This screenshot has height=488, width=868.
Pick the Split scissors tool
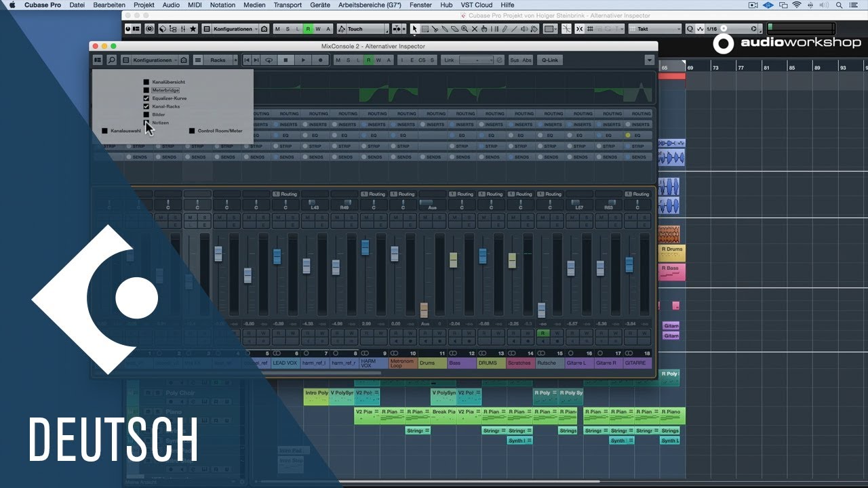435,29
